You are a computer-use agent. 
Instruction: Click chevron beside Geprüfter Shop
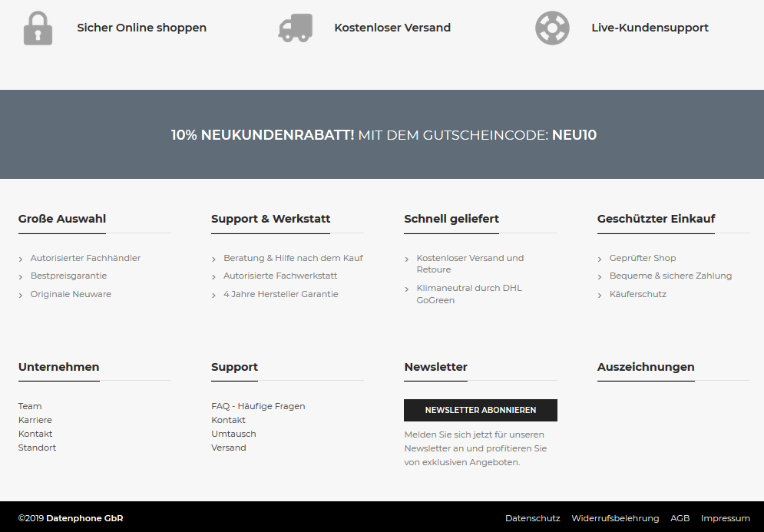tap(600, 259)
